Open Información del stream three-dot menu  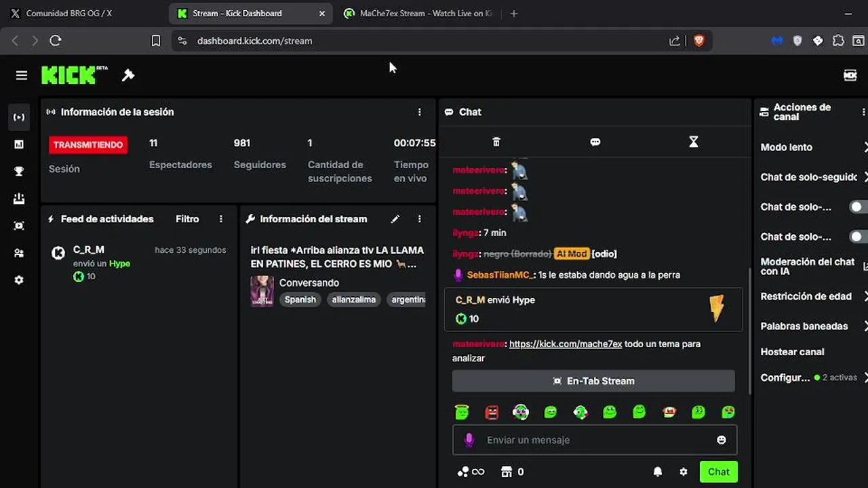419,219
